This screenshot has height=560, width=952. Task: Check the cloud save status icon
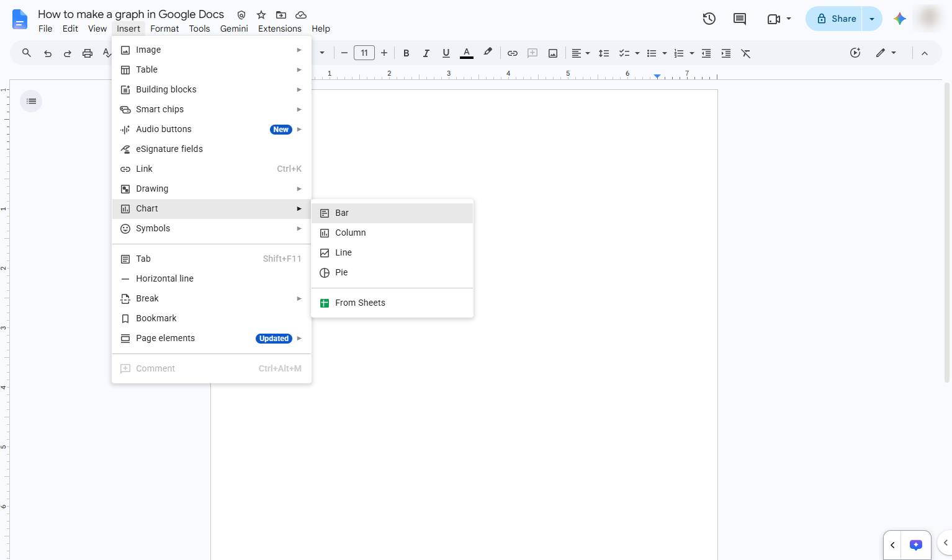pyautogui.click(x=301, y=15)
